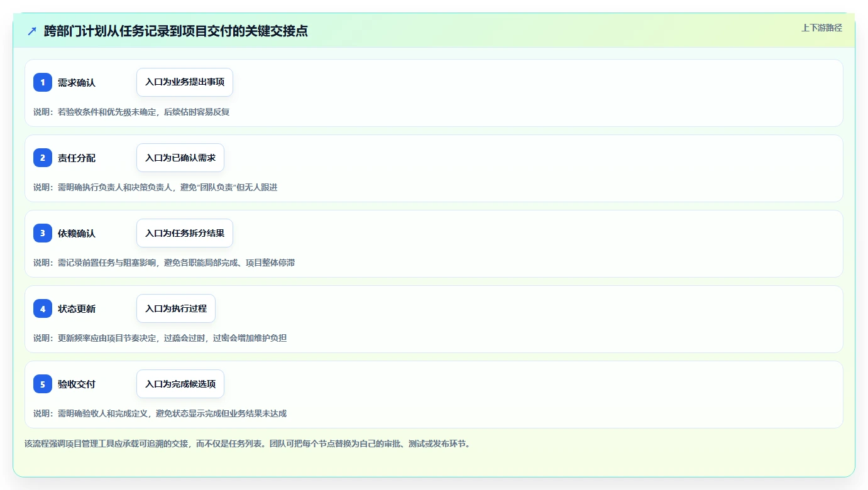Click the 需求确认 step title
Viewport: 868px width, 490px height.
(77, 82)
